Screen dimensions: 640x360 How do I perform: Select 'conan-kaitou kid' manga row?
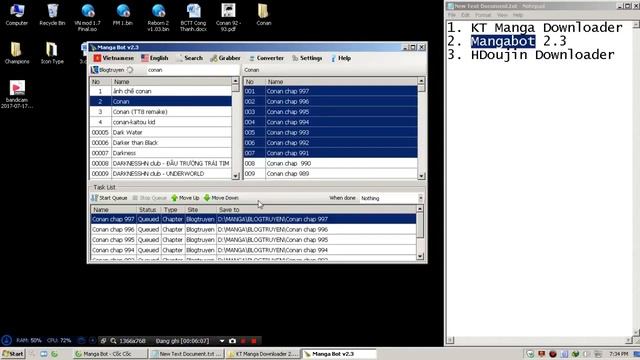[x=160, y=122]
